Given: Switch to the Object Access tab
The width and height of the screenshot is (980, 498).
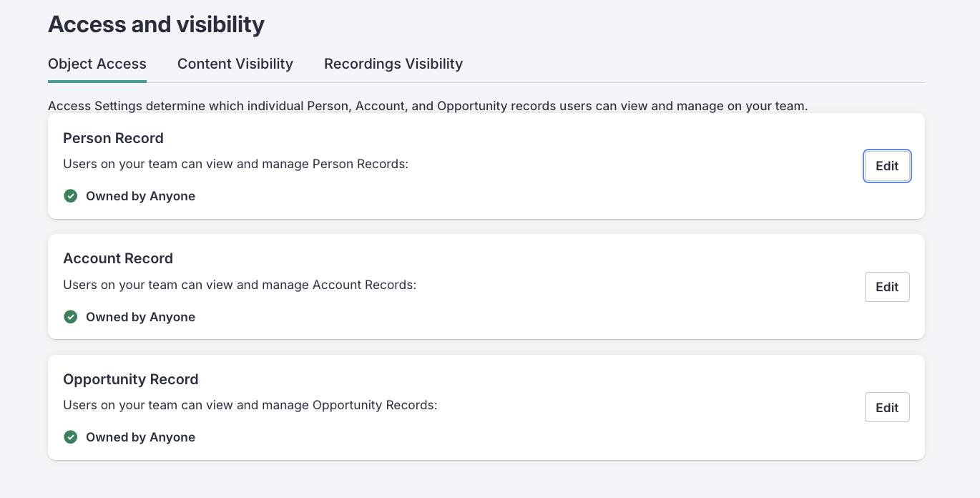Looking at the screenshot, I should pyautogui.click(x=97, y=64).
